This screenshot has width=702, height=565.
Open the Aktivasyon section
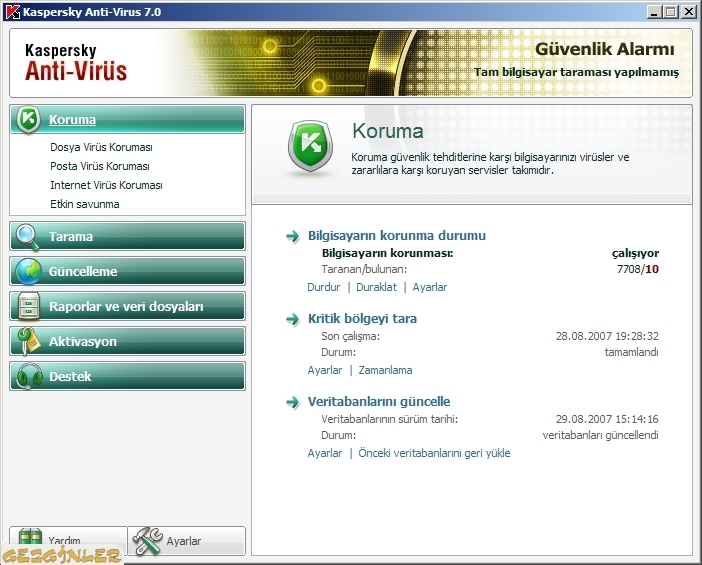tap(127, 341)
